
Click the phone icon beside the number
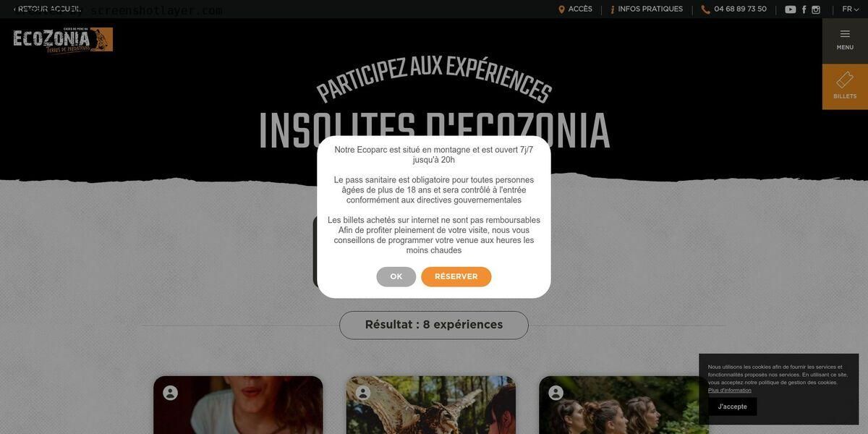click(705, 9)
